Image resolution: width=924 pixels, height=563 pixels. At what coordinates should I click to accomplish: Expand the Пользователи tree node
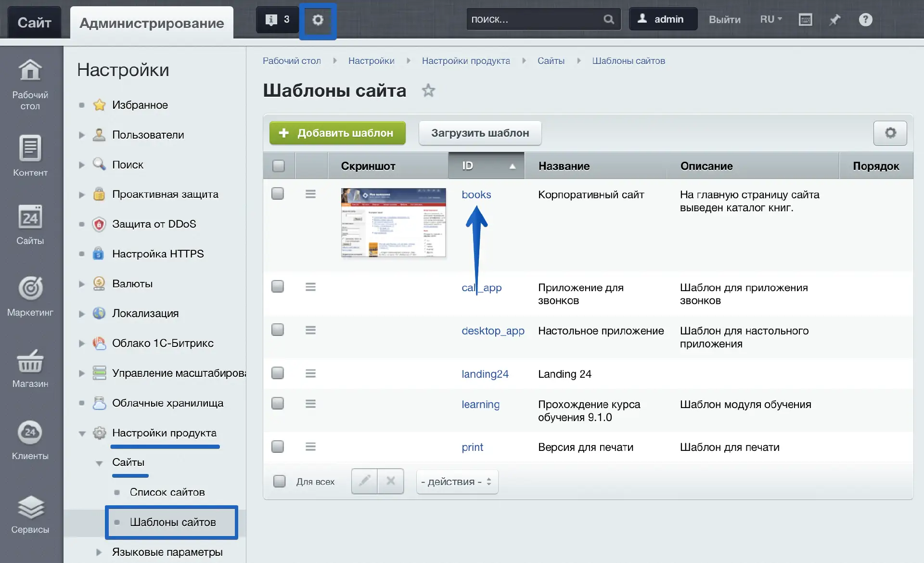(x=82, y=135)
